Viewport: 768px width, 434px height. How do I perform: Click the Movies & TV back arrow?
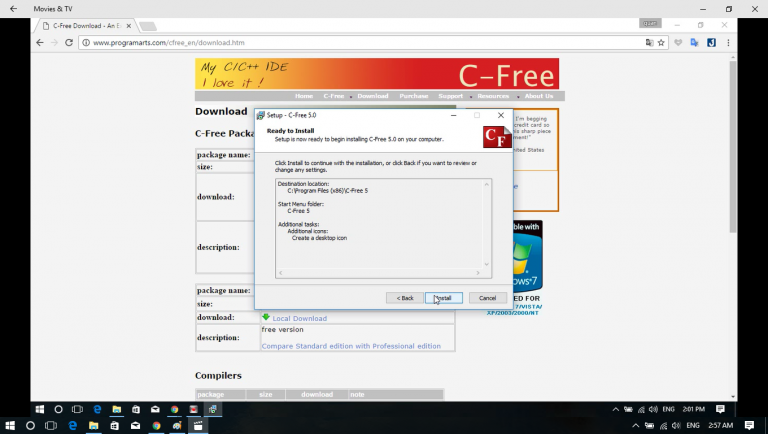click(13, 9)
